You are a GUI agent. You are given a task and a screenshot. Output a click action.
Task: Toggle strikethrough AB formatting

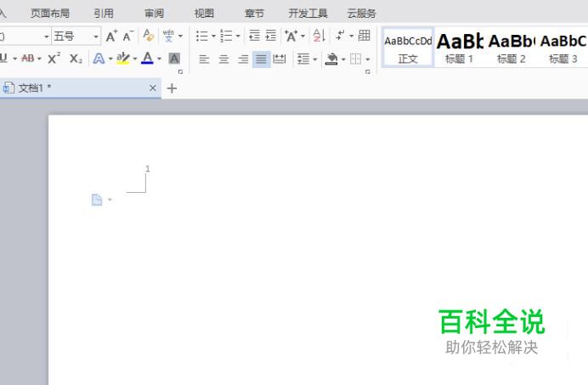[x=28, y=59]
